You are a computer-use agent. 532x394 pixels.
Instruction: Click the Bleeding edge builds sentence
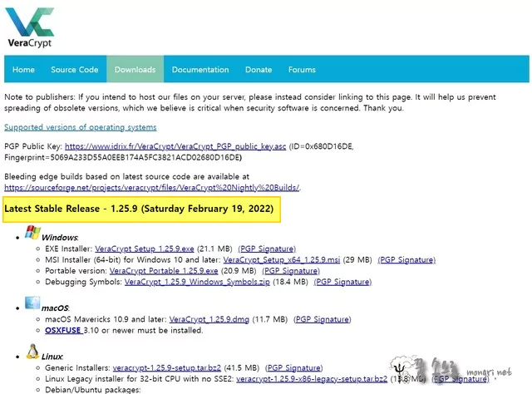127,176
